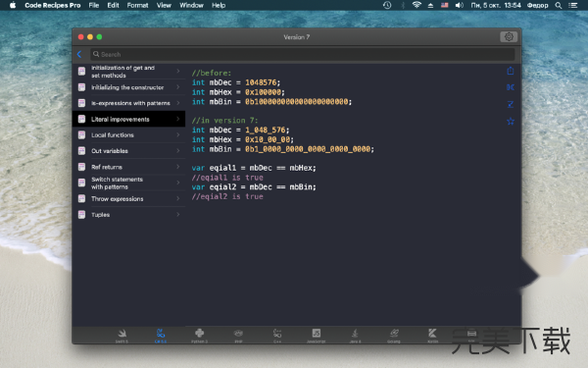
Task: Go back with the blue arrow
Action: point(79,54)
